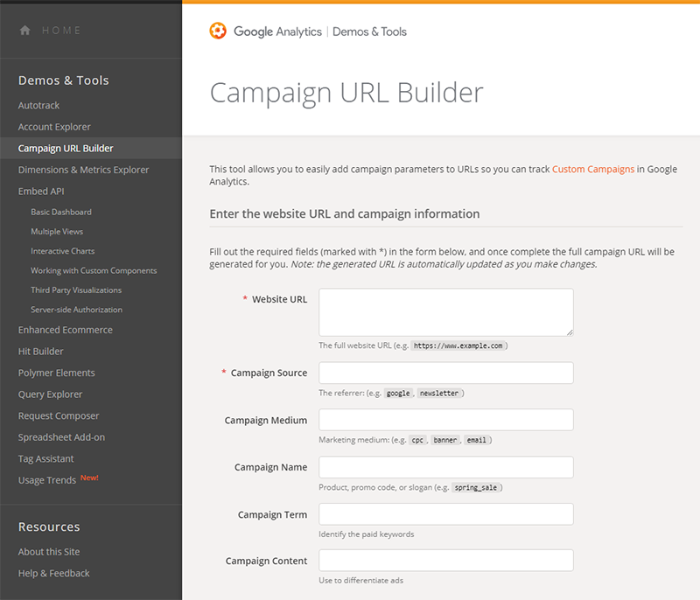Click the Campaign URL Builder page title

pos(346,93)
